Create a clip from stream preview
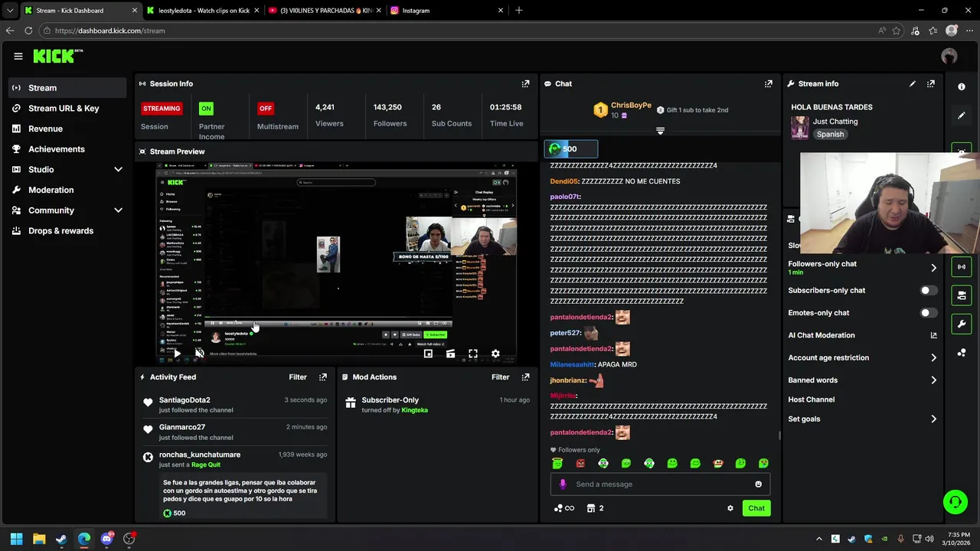980x551 pixels. (450, 354)
